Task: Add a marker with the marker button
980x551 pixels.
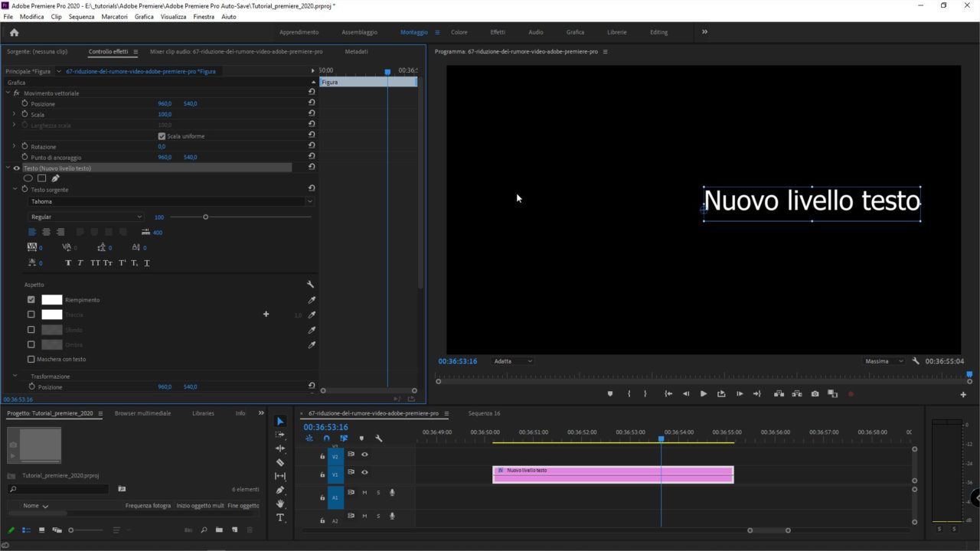Action: [610, 393]
